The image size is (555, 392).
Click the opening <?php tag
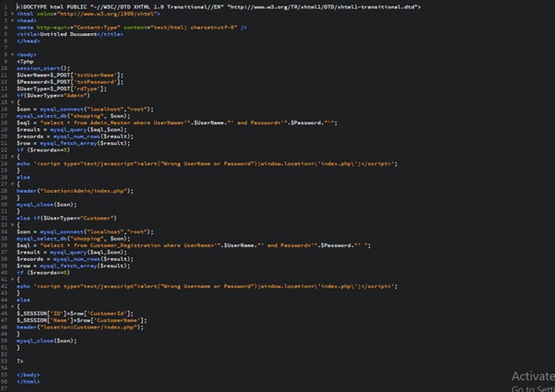click(25, 61)
